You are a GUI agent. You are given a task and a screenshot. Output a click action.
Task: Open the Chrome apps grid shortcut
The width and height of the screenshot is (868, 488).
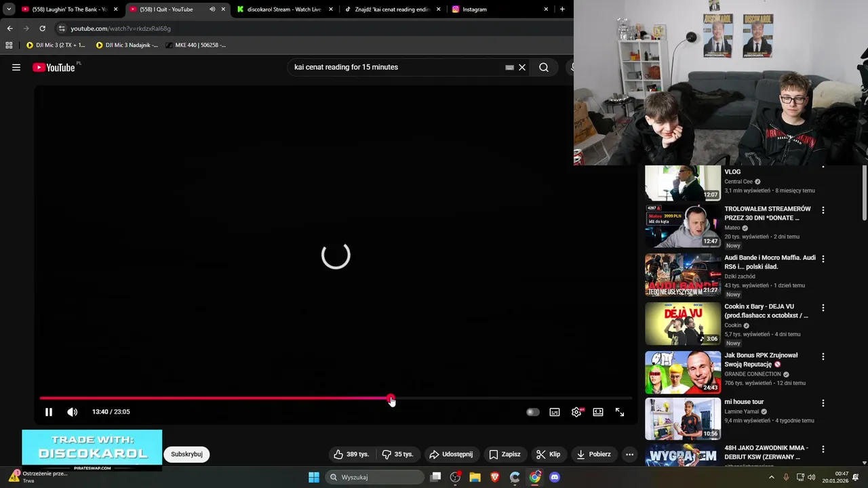pos(9,45)
